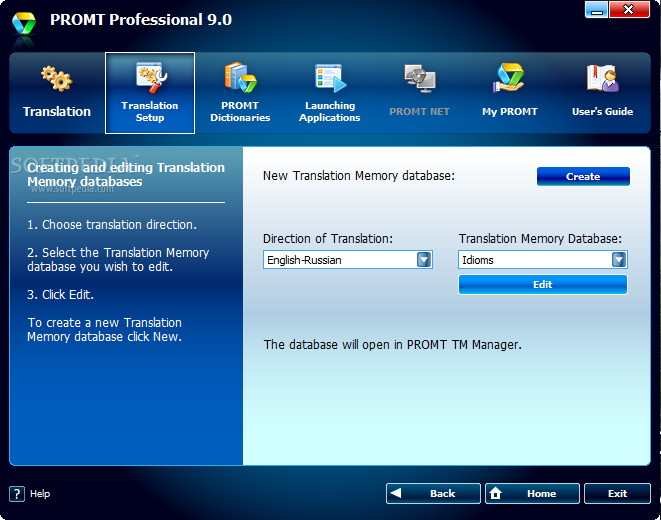The height and width of the screenshot is (520, 661).
Task: Select the greyed PROMT NET label
Action: [x=419, y=112]
